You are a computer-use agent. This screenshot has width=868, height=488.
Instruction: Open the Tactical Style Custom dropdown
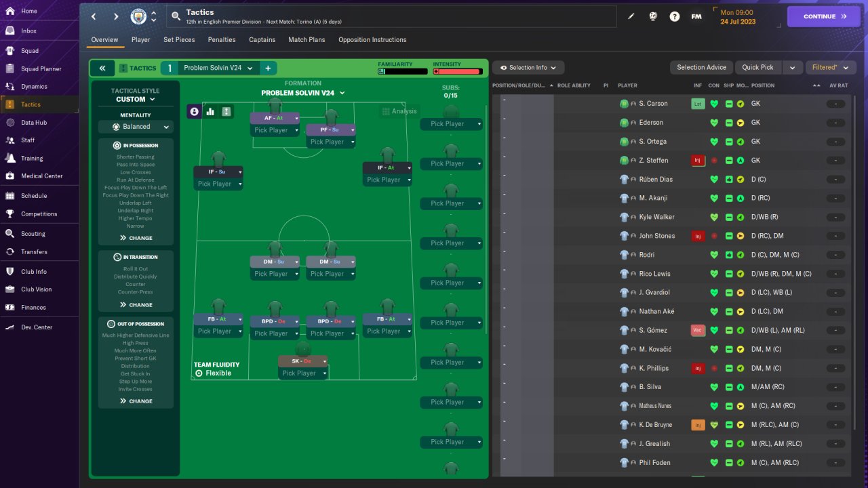[136, 99]
